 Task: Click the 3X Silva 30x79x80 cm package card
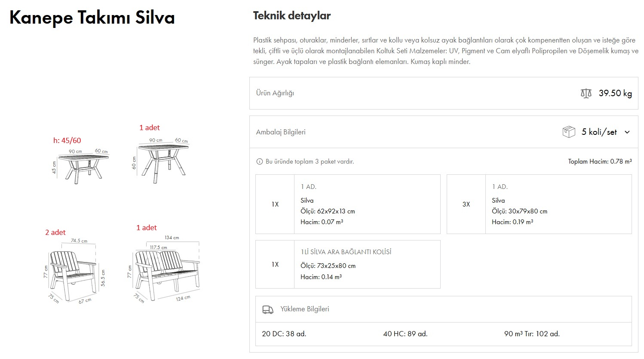(539, 204)
